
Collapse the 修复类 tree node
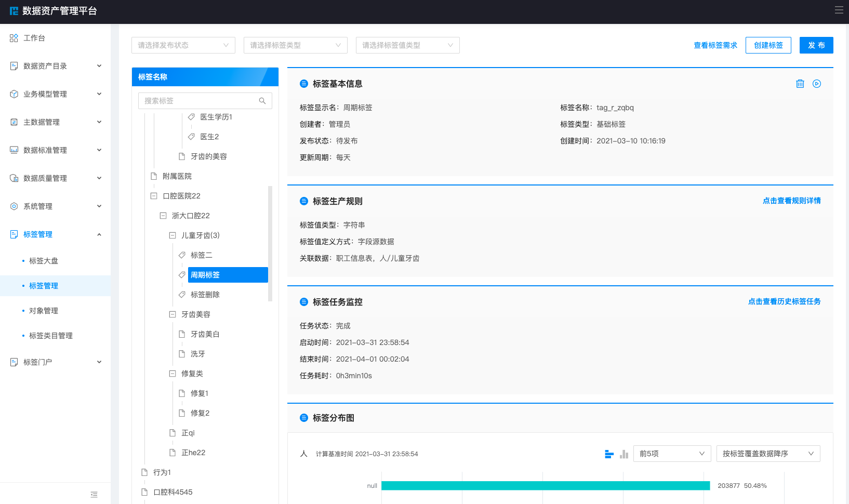(x=173, y=374)
